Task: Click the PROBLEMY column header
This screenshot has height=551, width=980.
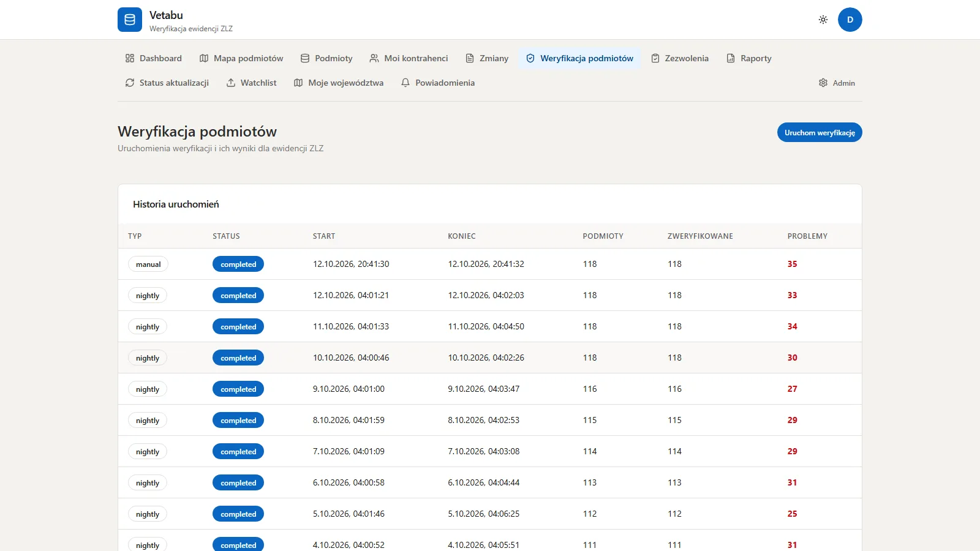Action: (807, 236)
